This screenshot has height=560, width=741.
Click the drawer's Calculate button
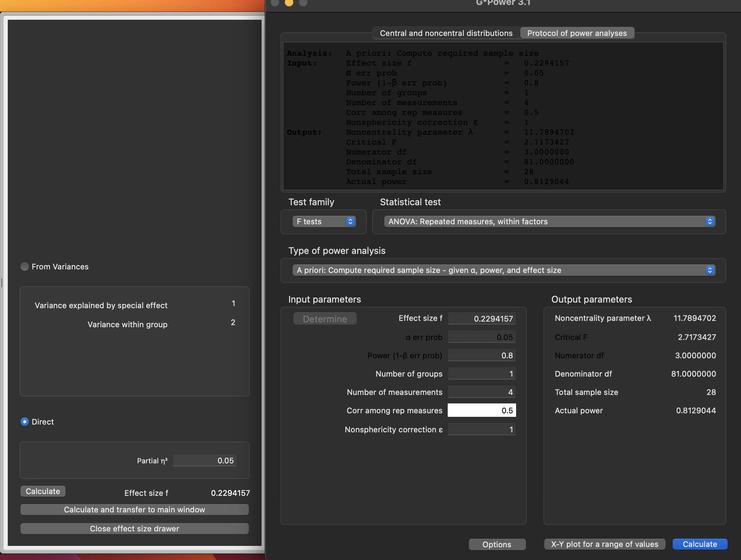click(43, 491)
